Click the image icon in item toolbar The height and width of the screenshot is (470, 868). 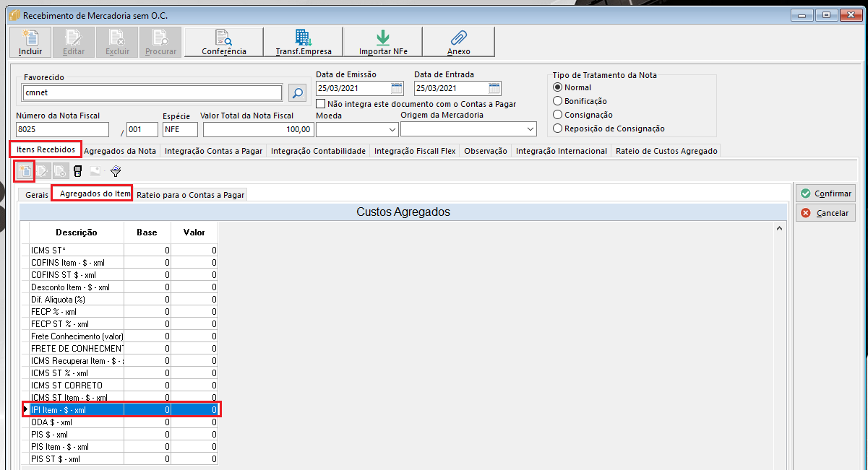tap(95, 171)
